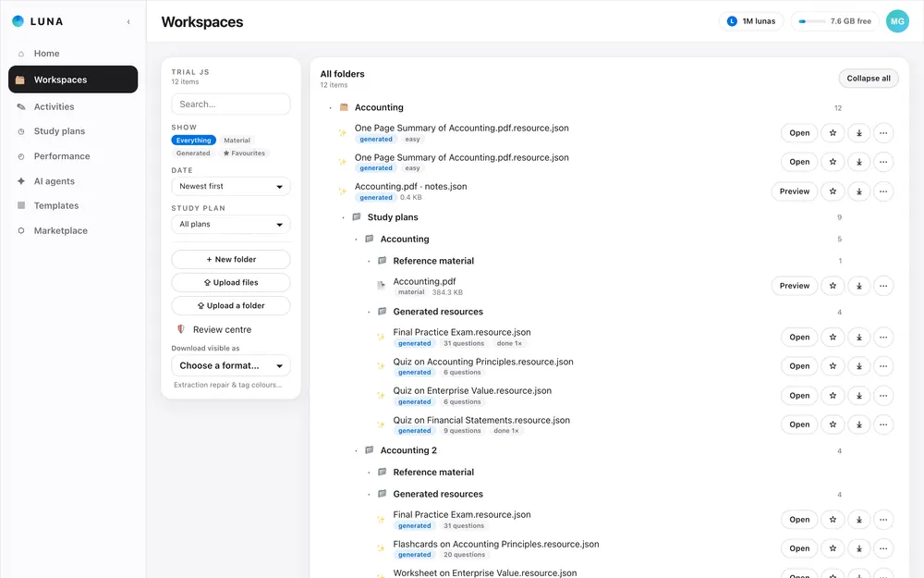Click the 7.6 GB free storage bar
Viewport: 924px width, 578px height.
(834, 21)
